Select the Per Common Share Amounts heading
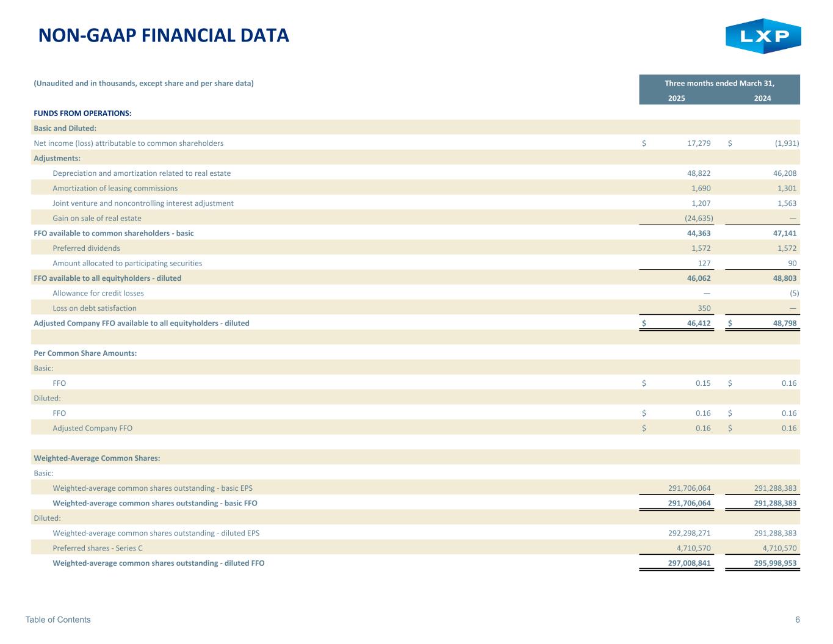 coord(85,353)
